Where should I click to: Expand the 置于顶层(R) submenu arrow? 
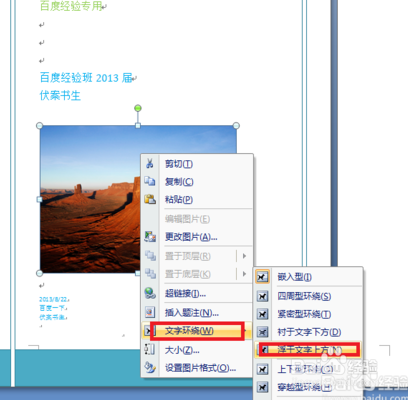point(244,256)
